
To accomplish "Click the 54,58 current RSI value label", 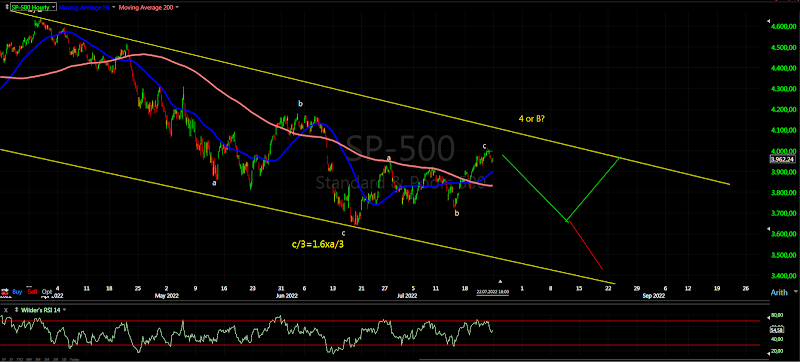I will click(x=777, y=329).
